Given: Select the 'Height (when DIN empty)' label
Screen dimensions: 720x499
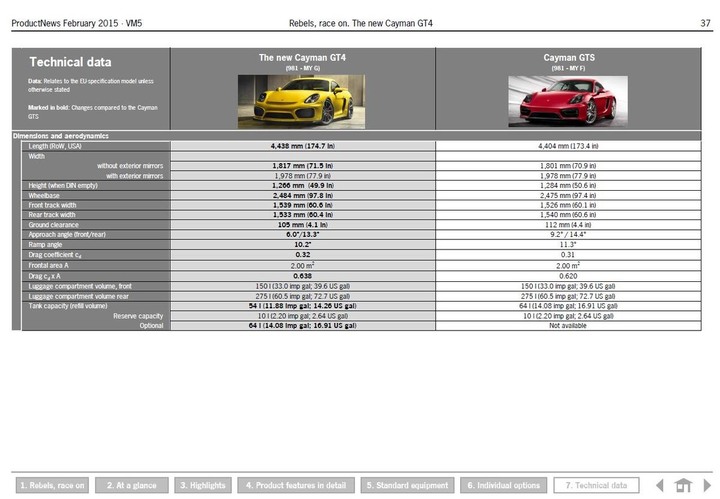Looking at the screenshot, I should (63, 185).
